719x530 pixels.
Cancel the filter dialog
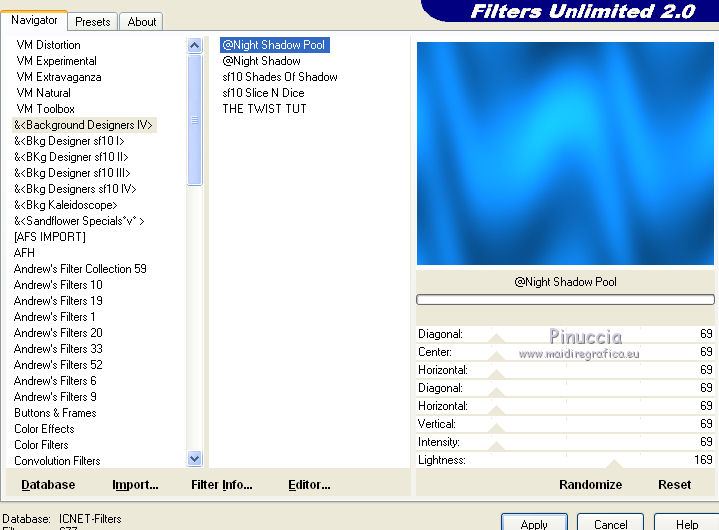pyautogui.click(x=610, y=523)
